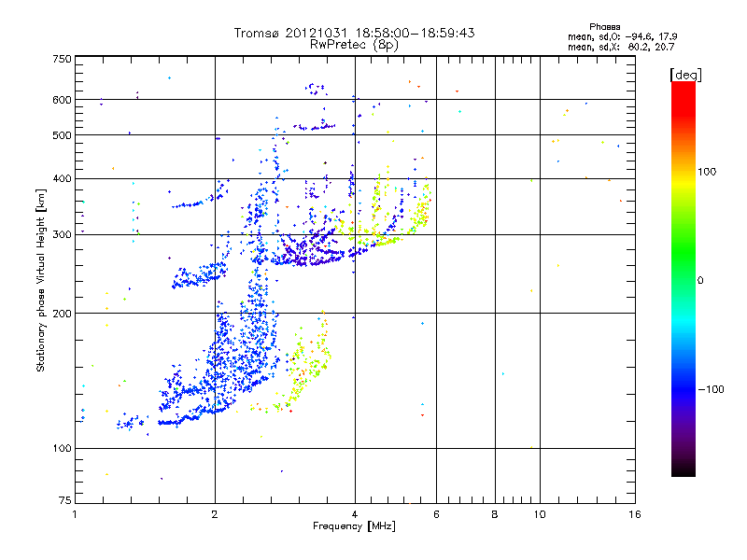Click the 'Phases' header text
747x560 pixels.
pyautogui.click(x=604, y=27)
